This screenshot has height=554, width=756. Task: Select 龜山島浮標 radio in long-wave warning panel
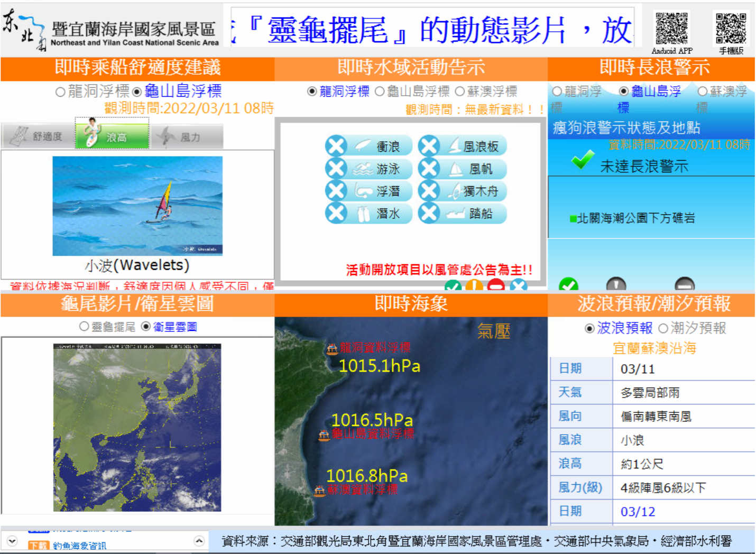624,91
